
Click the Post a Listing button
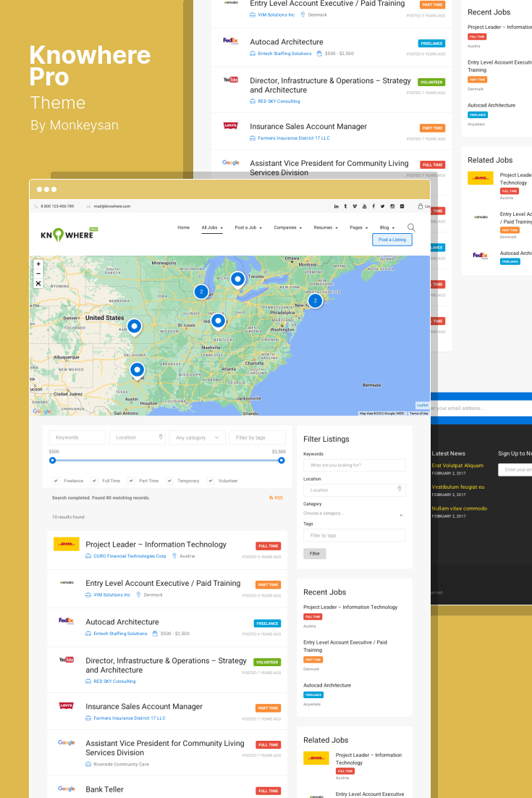(x=392, y=240)
